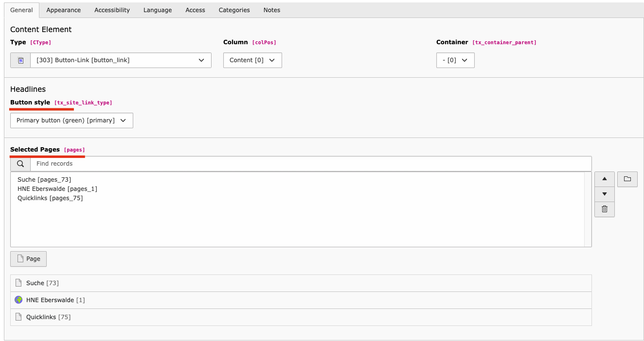Click the move-up arrow for selected pages

click(604, 179)
